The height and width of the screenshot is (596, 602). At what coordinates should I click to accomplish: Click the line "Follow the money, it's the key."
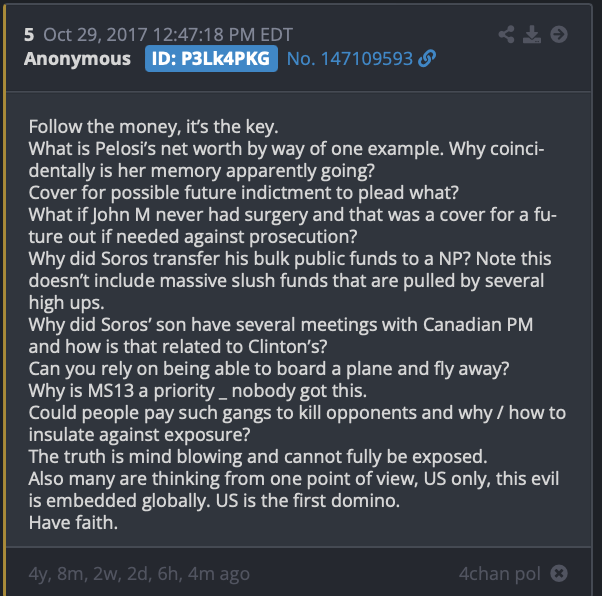[x=153, y=127]
